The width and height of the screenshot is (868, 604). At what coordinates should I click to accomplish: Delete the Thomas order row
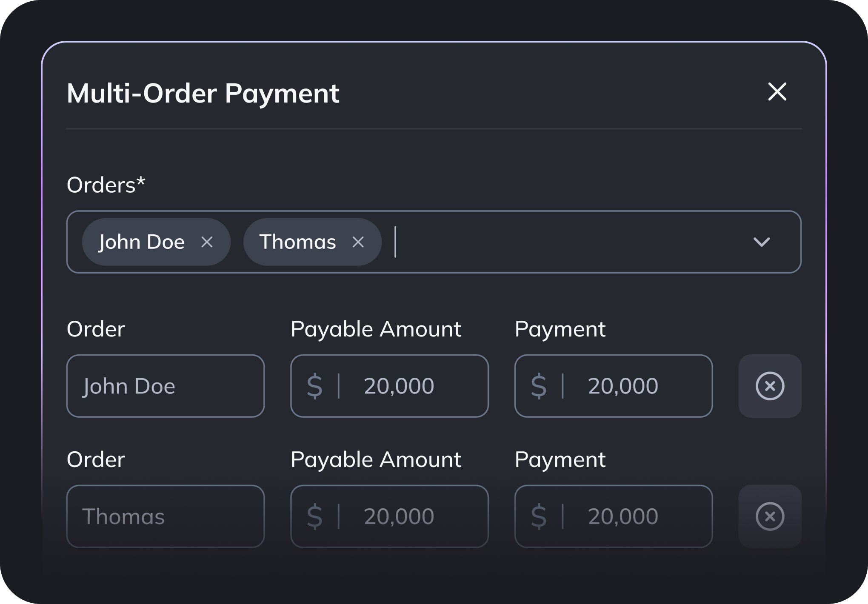click(770, 516)
